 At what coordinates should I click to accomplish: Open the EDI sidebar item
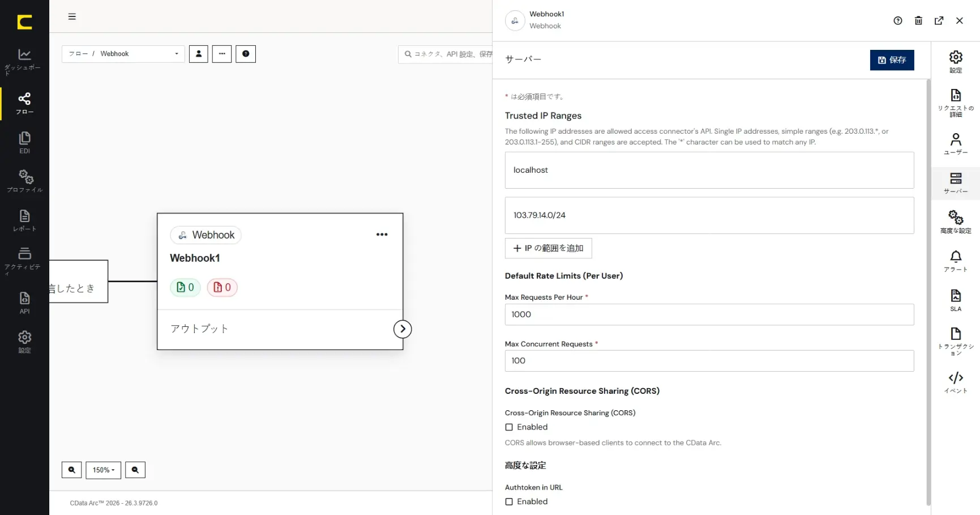pyautogui.click(x=24, y=143)
